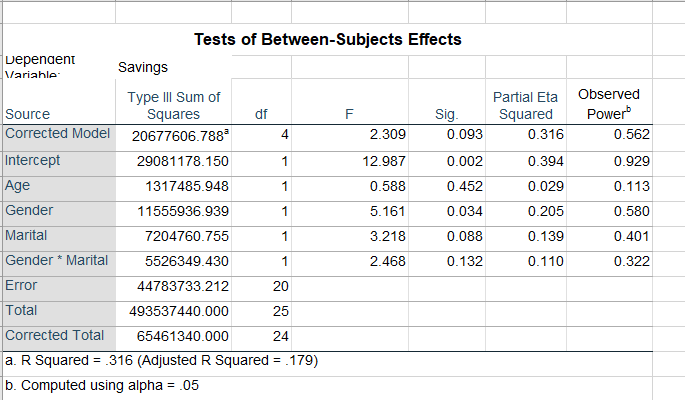This screenshot has width=685, height=400.
Task: Select the 'Partial Eta Squared' column header
Action: tap(525, 105)
